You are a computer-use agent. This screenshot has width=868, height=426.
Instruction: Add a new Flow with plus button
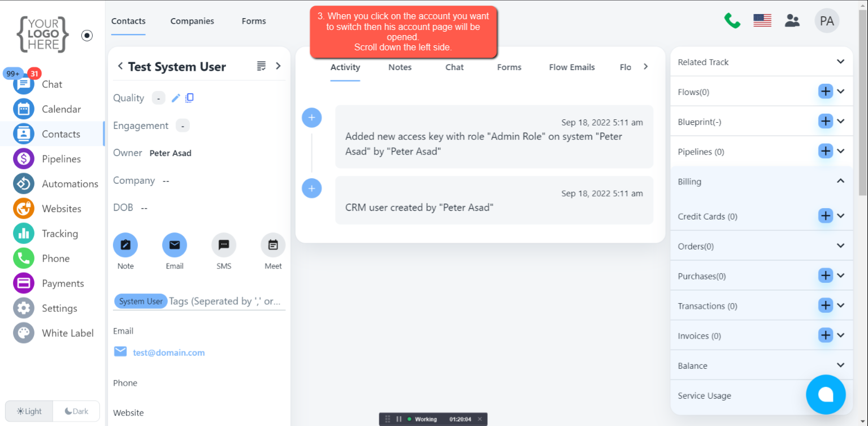[x=826, y=91]
